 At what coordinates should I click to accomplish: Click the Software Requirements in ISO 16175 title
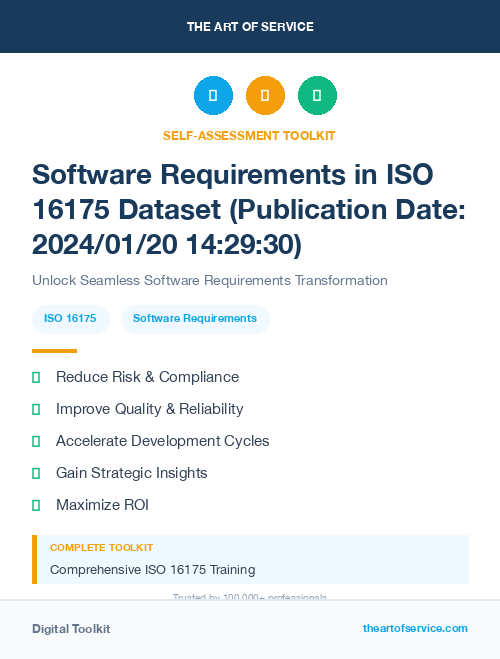coord(249,209)
